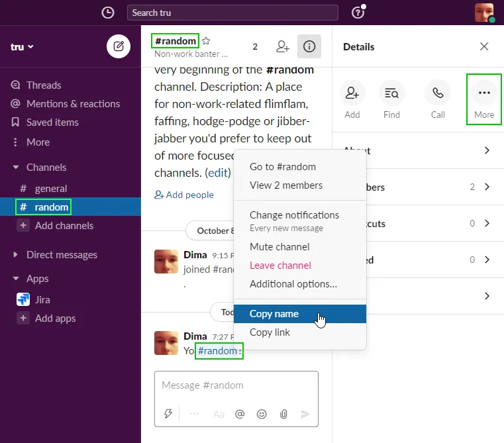Click Add channels
Screen dimensions: 504x443
tap(64, 226)
